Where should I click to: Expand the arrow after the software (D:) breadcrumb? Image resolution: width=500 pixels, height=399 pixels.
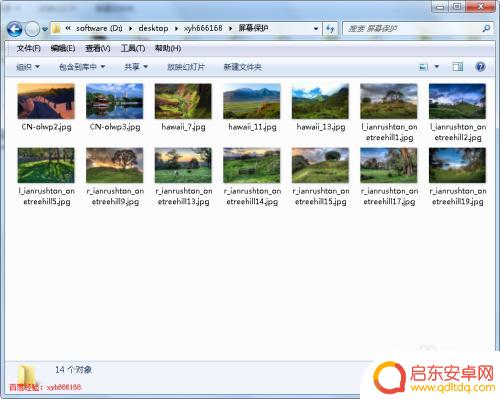(130, 29)
